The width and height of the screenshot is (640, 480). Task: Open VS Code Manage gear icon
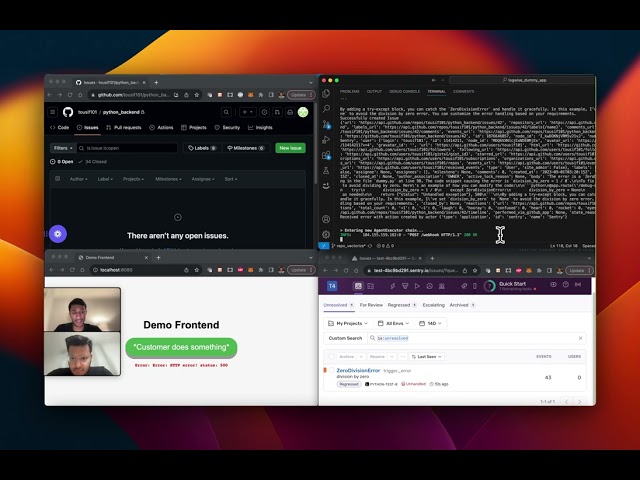(x=326, y=234)
